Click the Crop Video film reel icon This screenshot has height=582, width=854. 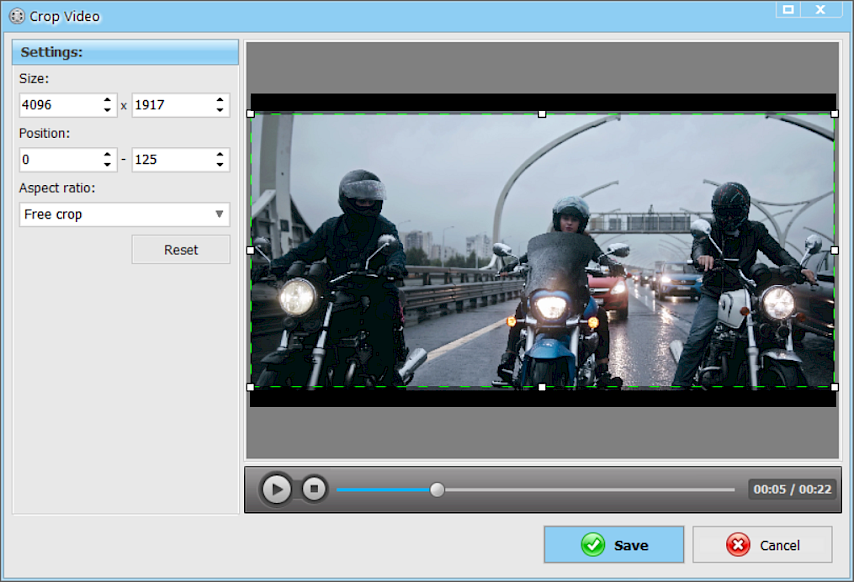(x=17, y=16)
